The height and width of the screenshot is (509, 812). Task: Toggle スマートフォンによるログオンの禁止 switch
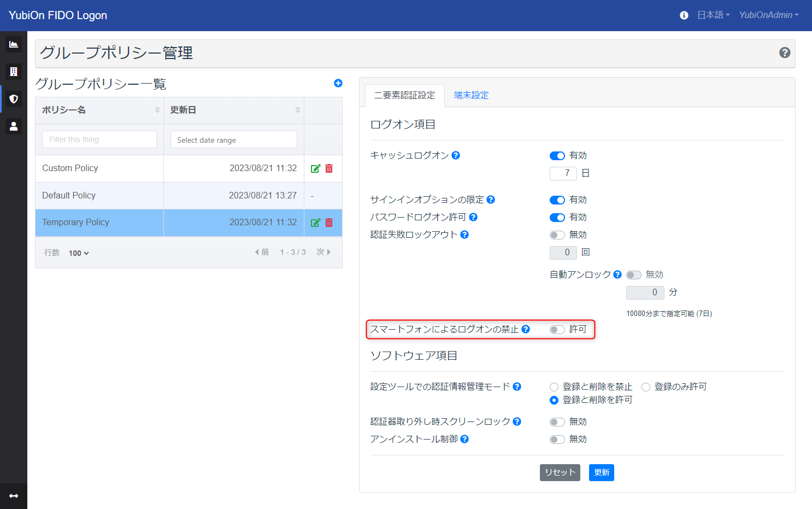[557, 330]
